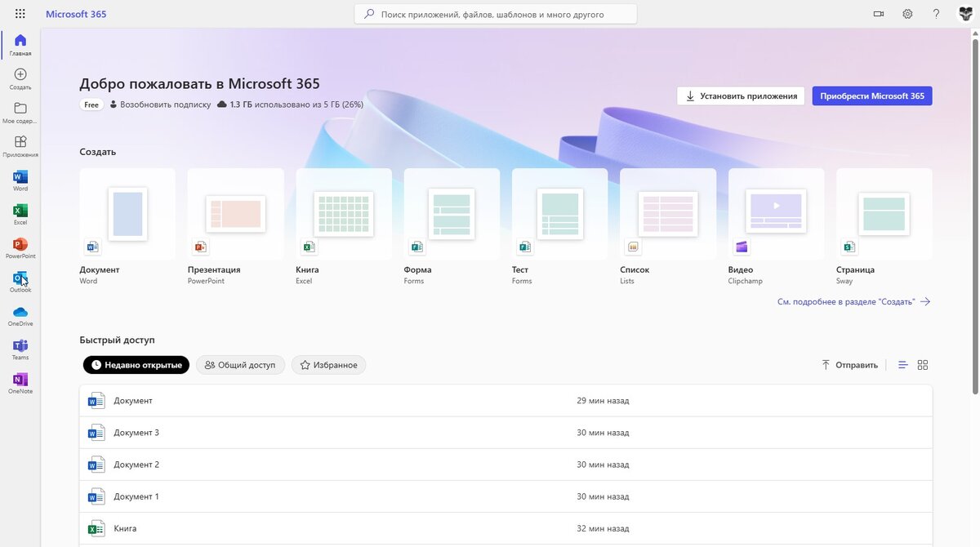Open Excel file Книга

[506, 528]
